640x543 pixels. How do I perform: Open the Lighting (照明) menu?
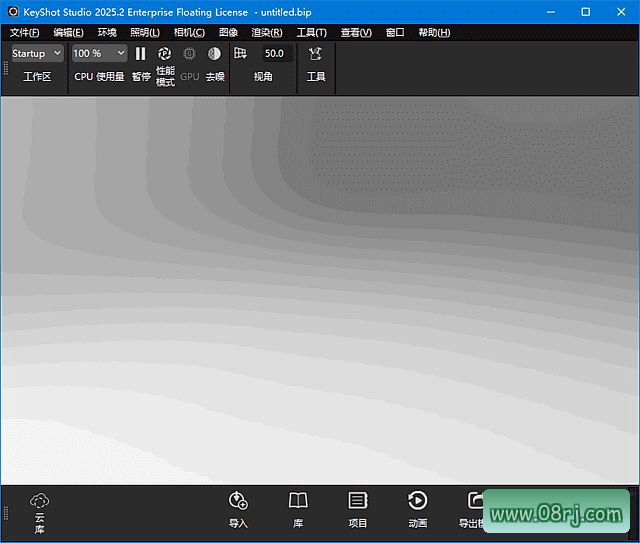click(x=144, y=32)
